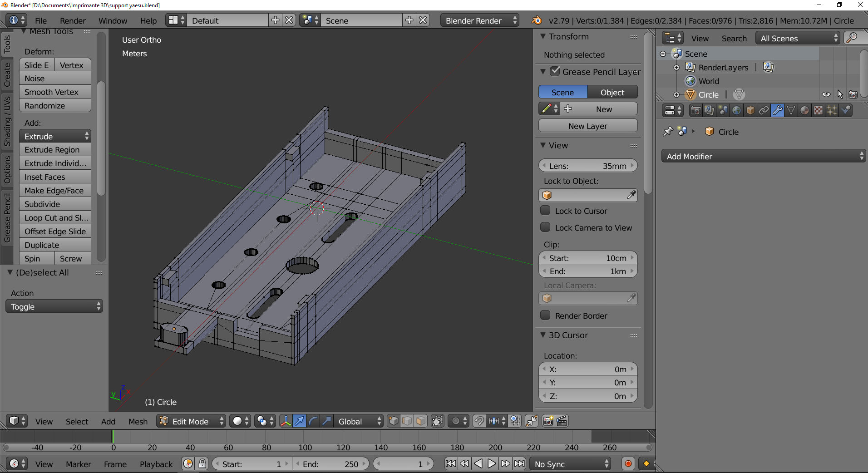Enable the scale manipulator icon
The image size is (868, 473).
point(326,421)
